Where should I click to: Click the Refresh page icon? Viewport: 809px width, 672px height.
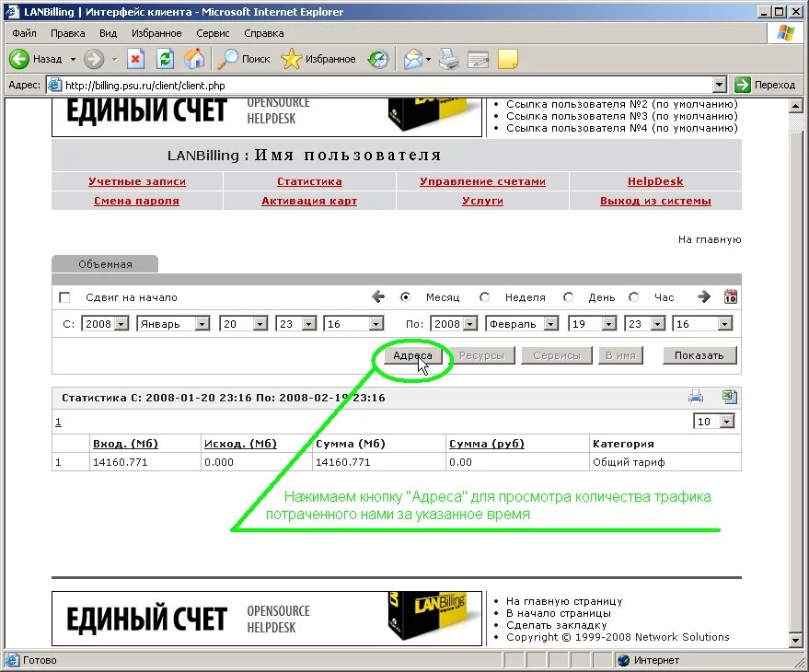click(x=165, y=59)
